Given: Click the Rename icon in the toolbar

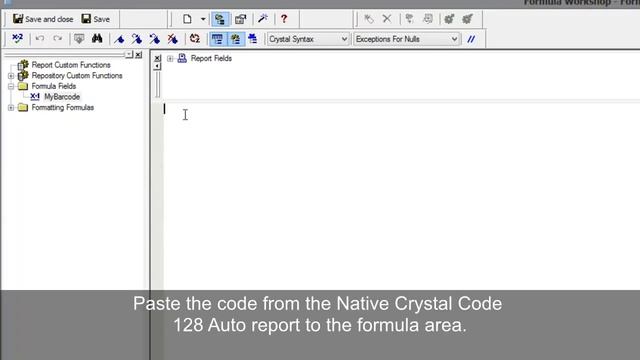Looking at the screenshot, I should tap(369, 19).
